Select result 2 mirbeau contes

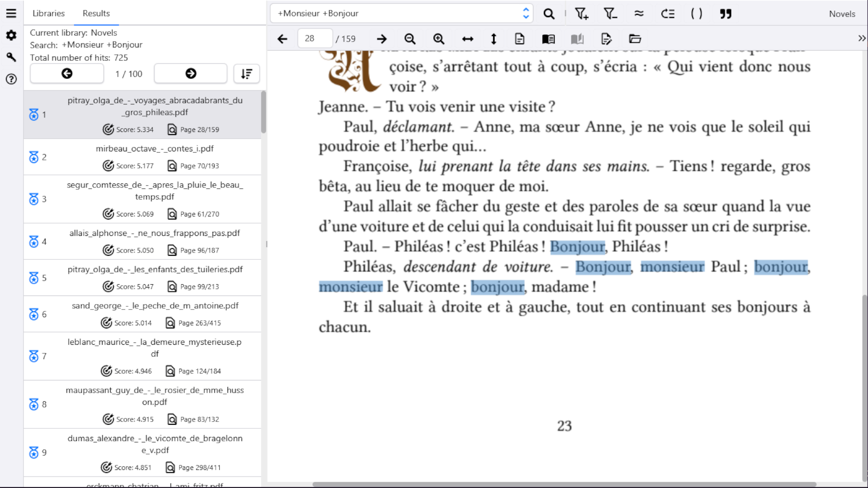point(142,157)
